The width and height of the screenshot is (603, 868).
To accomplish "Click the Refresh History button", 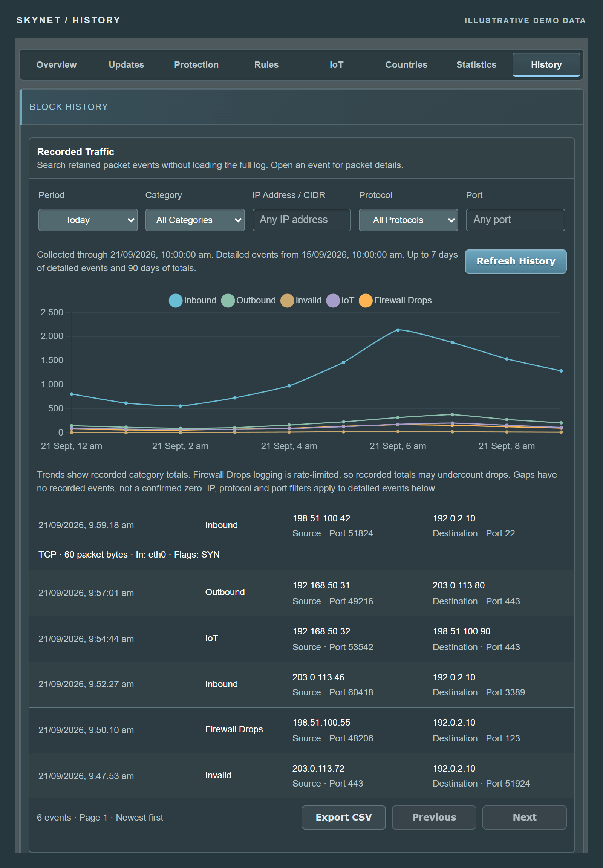I will [x=515, y=261].
